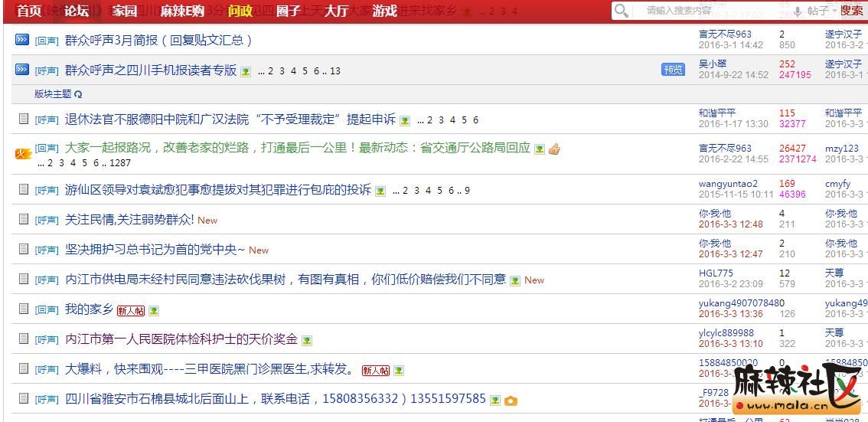Click the 呼声 category tag on 退休法官 thread
Viewport: 868px width, 422px height.
[x=47, y=120]
